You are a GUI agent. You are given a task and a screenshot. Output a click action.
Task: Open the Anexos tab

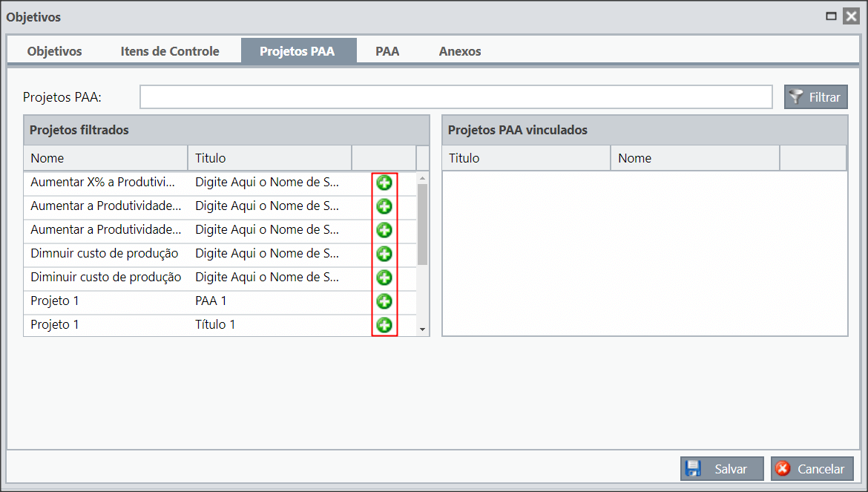(460, 51)
